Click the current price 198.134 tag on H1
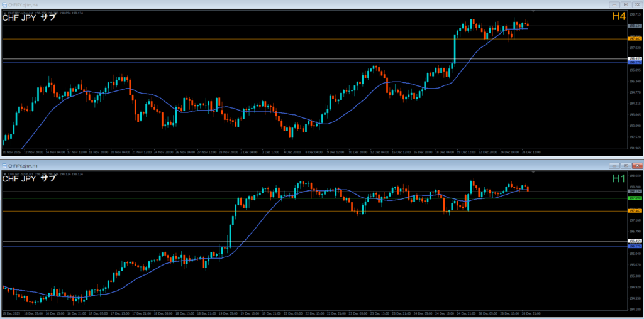The height and width of the screenshot is (319, 644). pos(634,191)
